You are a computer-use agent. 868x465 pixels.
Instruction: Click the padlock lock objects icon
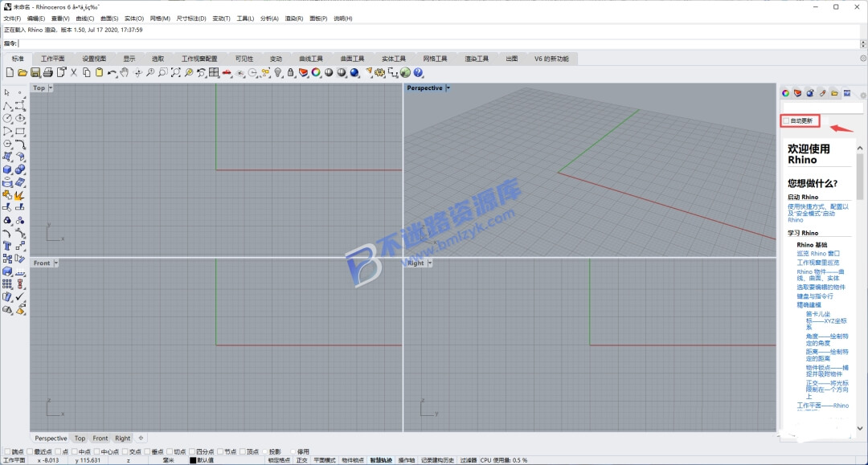tap(291, 72)
